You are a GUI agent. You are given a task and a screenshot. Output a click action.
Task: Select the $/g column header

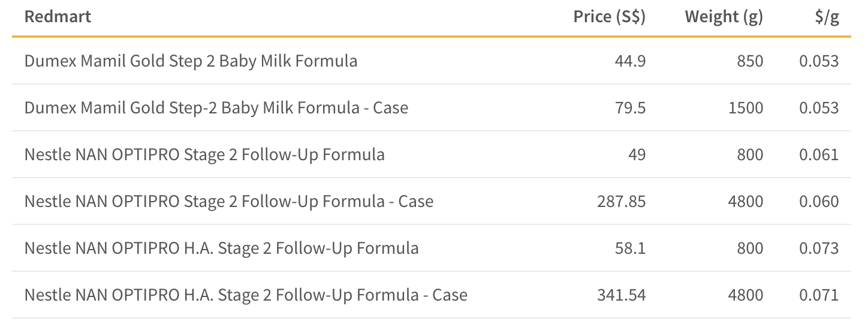827,17
